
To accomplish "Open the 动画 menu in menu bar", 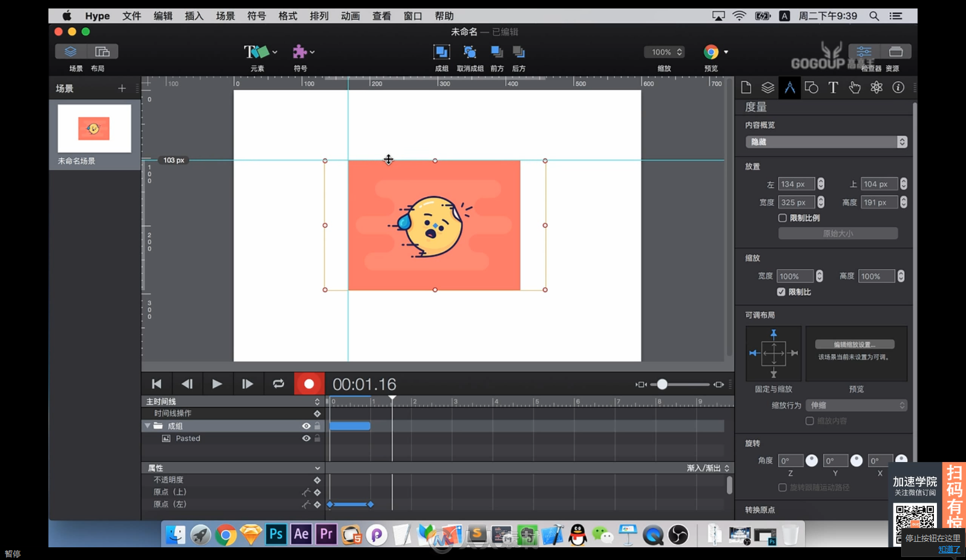I will [x=350, y=16].
